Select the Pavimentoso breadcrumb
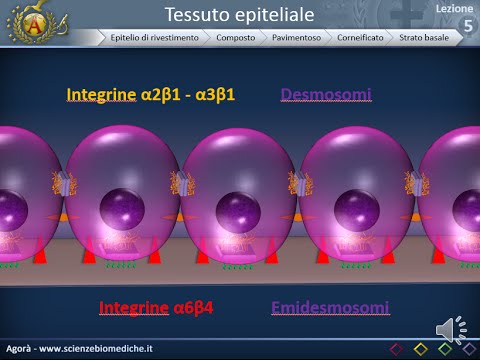The height and width of the screenshot is (360, 480). point(296,38)
